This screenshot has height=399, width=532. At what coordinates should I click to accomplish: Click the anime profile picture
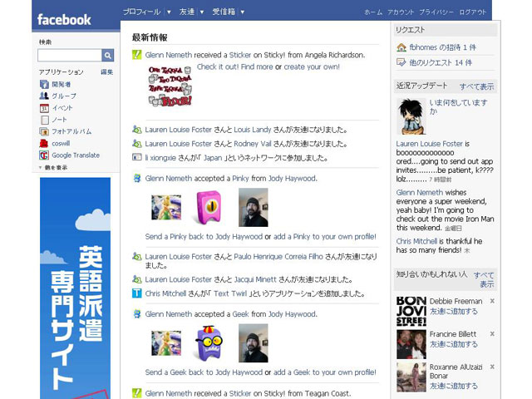click(x=411, y=116)
